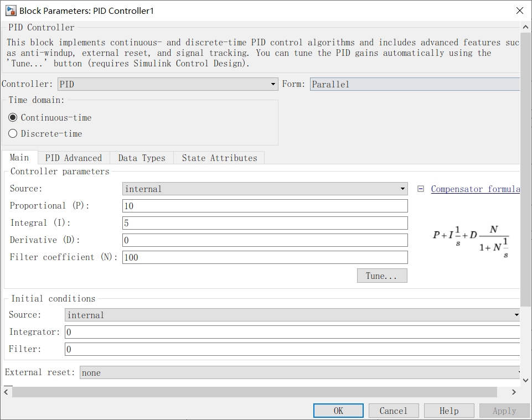Switch to the PID Advanced tab
The image size is (532, 420).
pos(73,158)
